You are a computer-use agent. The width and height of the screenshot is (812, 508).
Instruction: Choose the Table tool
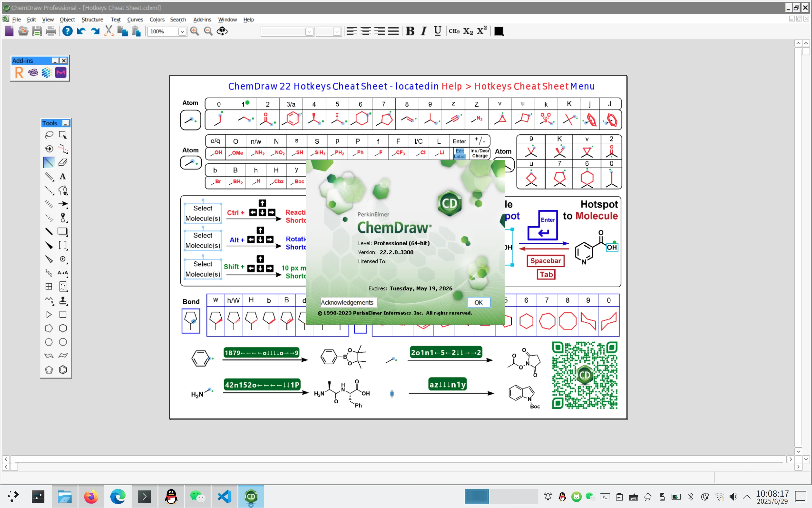tap(49, 286)
